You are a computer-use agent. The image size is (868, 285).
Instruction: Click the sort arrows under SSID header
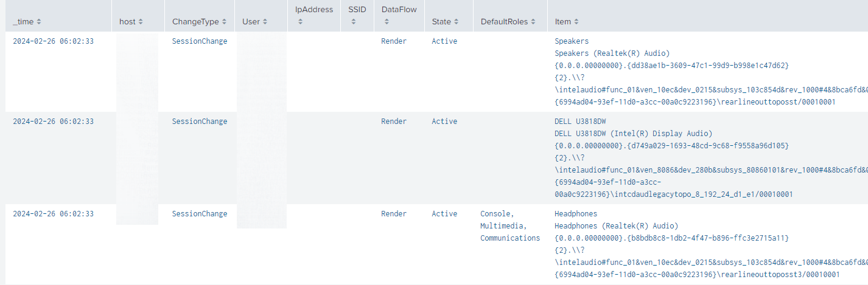click(x=353, y=22)
